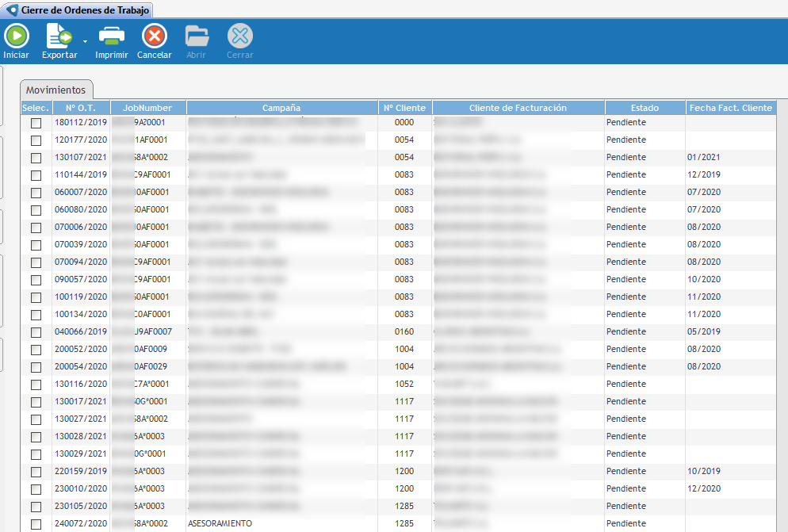Click the Cerrar icon in toolbar
The width and height of the screenshot is (788, 532).
[x=239, y=36]
